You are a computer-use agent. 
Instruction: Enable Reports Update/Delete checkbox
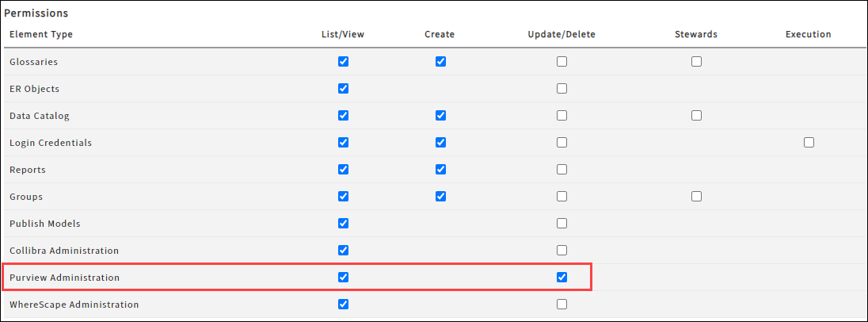point(562,169)
